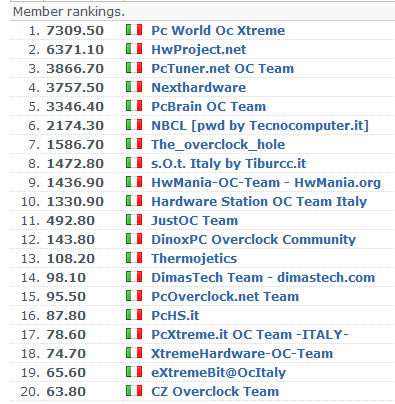Open the PcTuner.net OC Team link
Viewport: 395px width, 404px height.
(223, 68)
